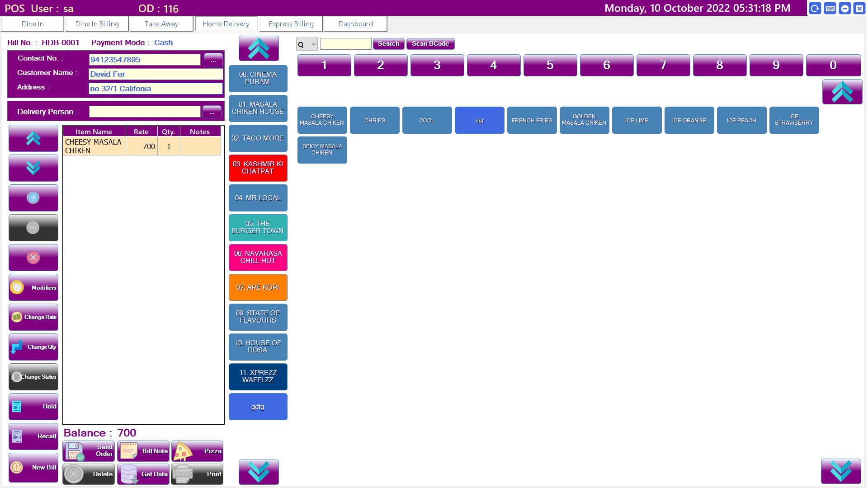Viewport: 868px width, 488px height.
Task: Open delivery person lookup ellipsis button
Action: pos(212,112)
